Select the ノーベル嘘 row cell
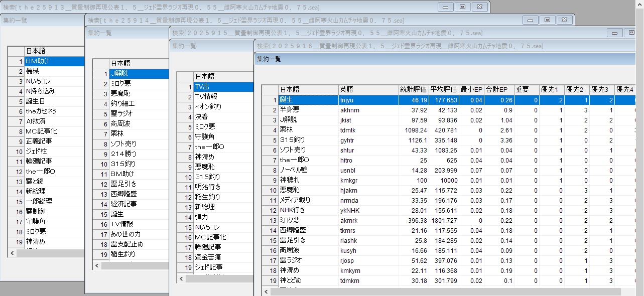Viewport: 644px width, 296px height. pos(308,170)
